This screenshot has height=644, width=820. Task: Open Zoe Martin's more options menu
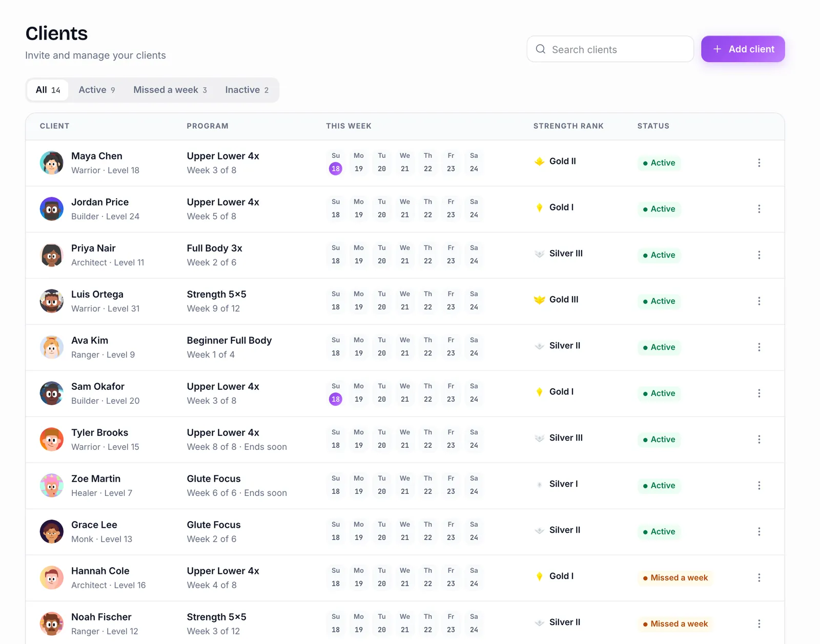pos(759,486)
